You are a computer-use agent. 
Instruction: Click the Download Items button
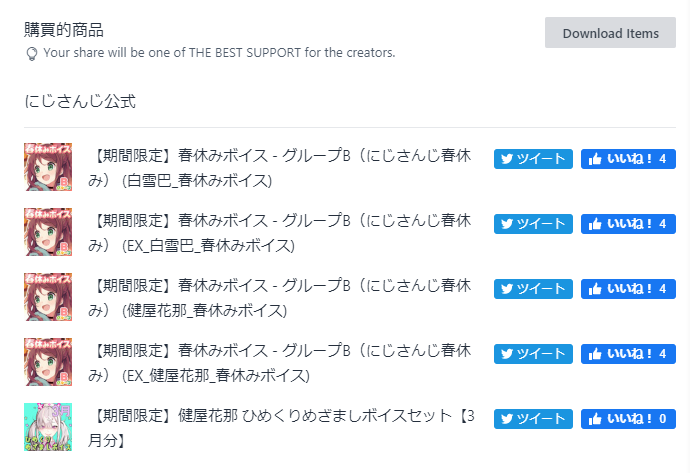(610, 33)
